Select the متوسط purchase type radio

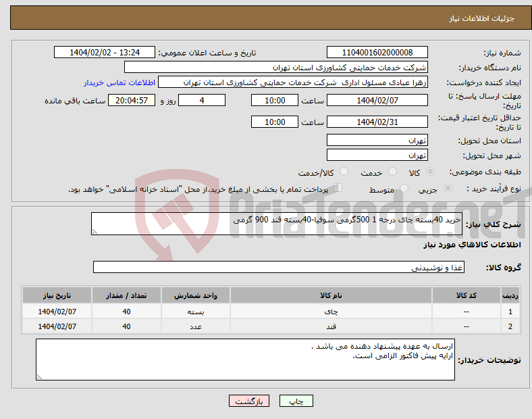[404, 189]
